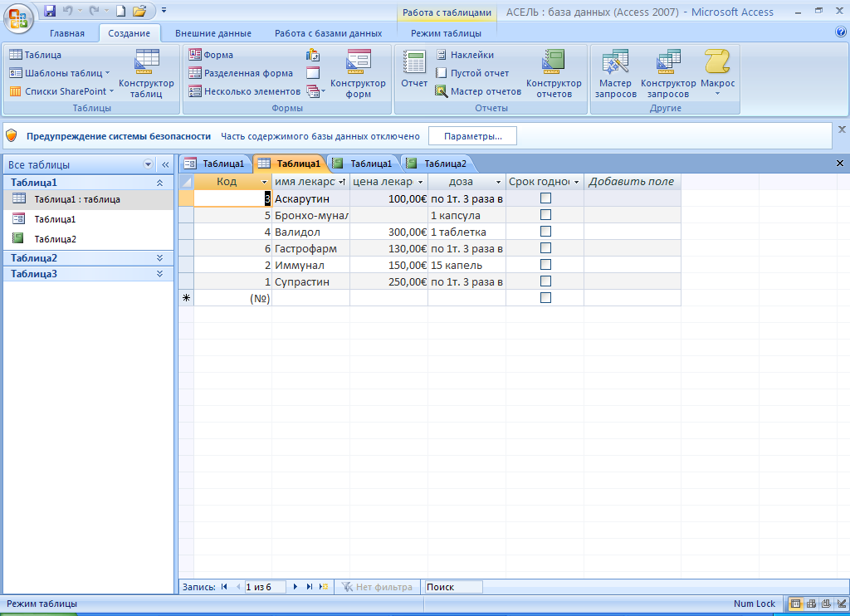Switch to Внешние данные tab

(x=213, y=33)
